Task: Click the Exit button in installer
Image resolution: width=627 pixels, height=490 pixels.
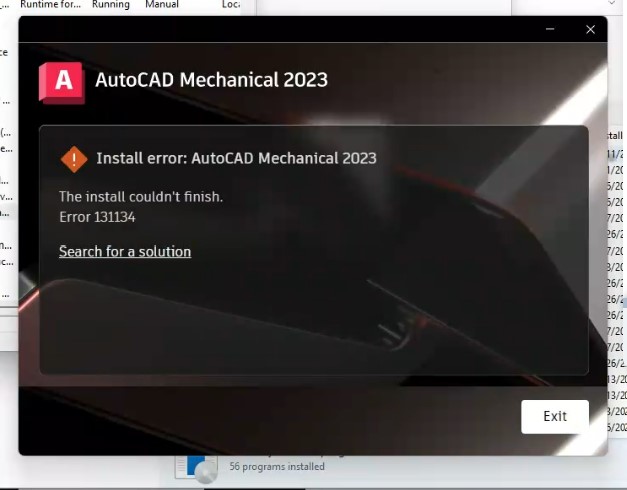Action: [555, 416]
